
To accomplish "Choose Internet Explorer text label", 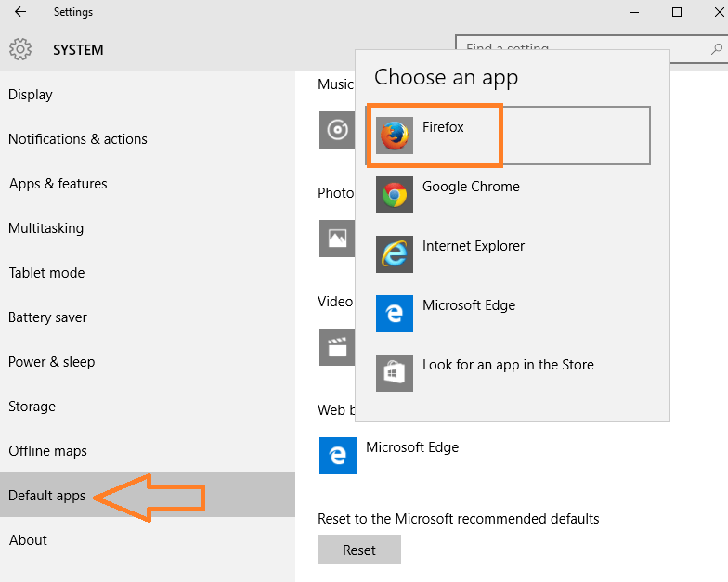I will click(474, 245).
